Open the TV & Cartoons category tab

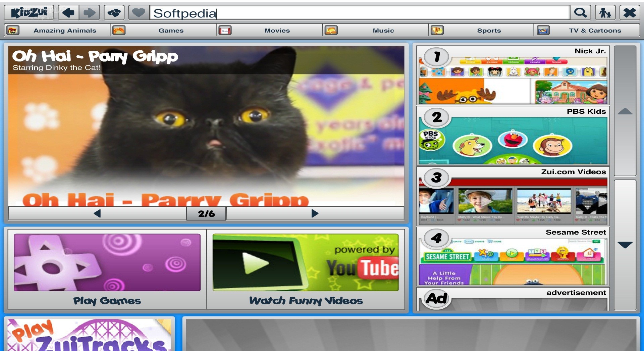click(587, 30)
